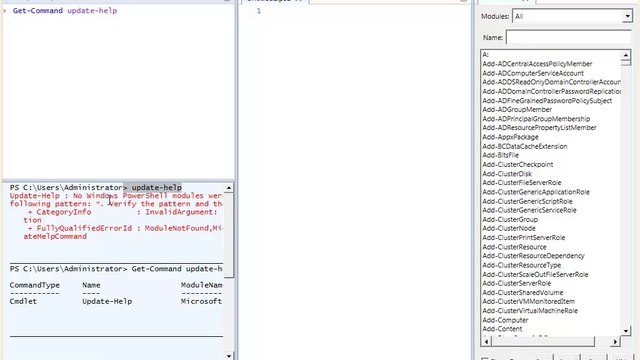This screenshot has width=640, height=360.
Task: Select Add-ADDomainControllerPasswordReplication entry
Action: tap(551, 91)
